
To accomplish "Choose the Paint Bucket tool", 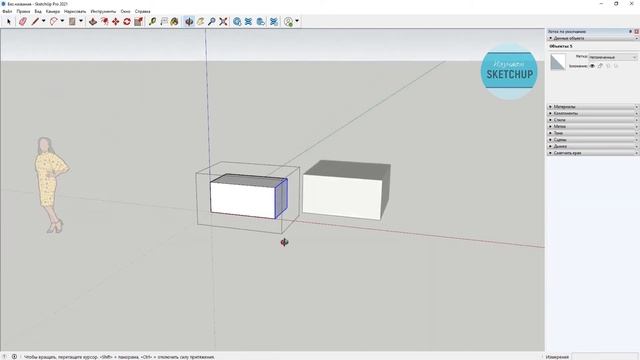I will 175,21.
